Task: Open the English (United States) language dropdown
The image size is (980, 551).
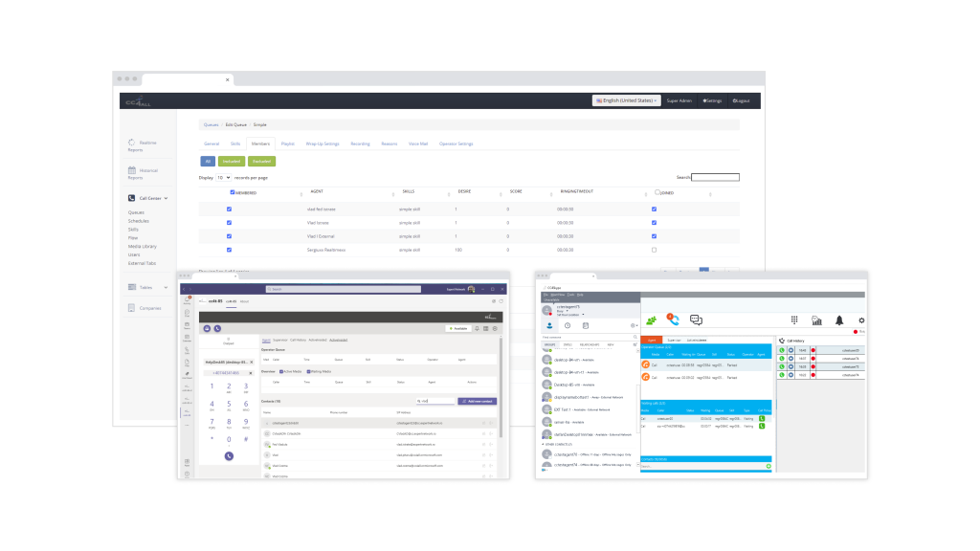Action: [626, 100]
